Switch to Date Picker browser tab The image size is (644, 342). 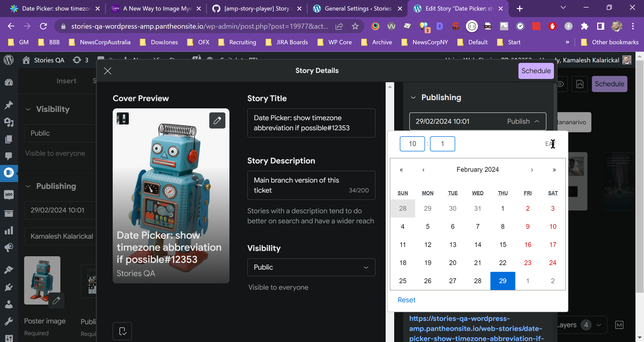(55, 9)
